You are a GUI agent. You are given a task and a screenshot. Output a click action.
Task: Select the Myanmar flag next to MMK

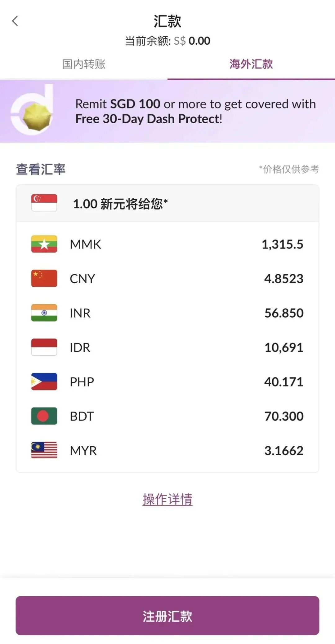[44, 245]
